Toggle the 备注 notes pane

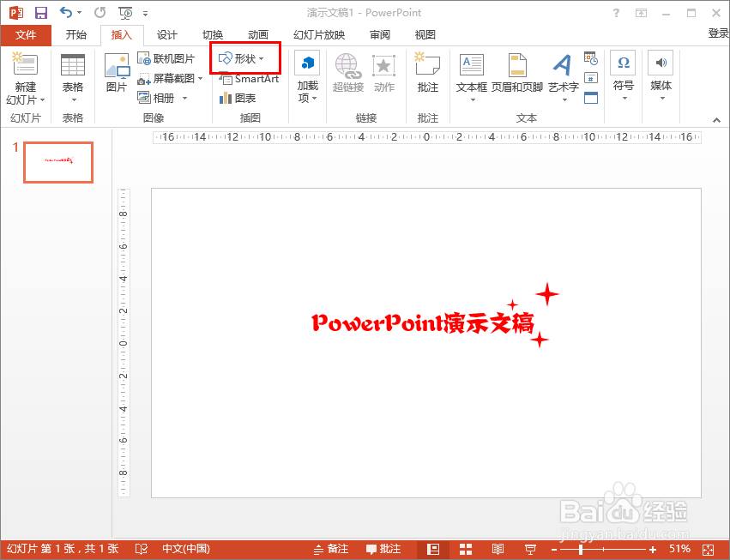pos(331,550)
